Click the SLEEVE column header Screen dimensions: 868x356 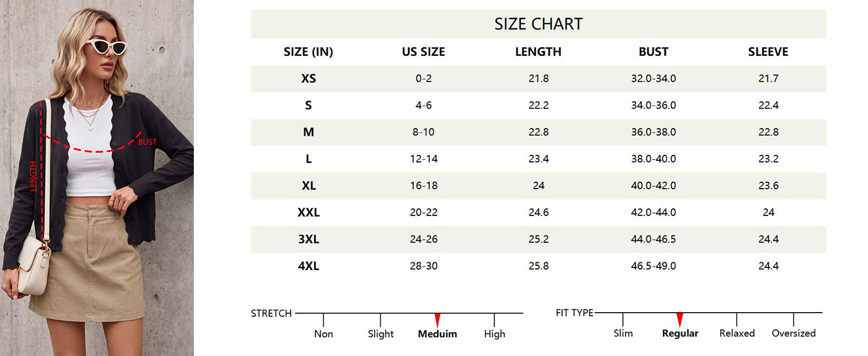768,52
